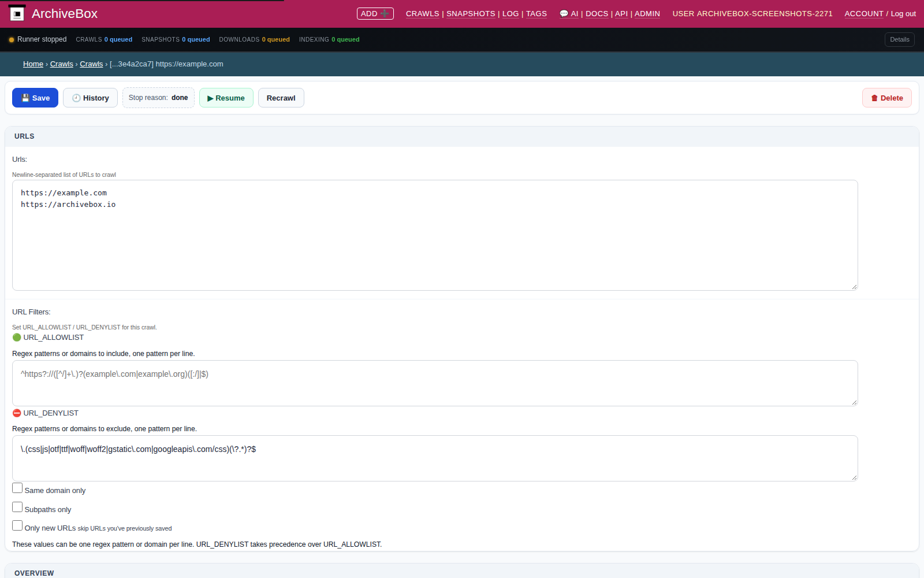
Task: Click the ADD plus button
Action: pyautogui.click(x=375, y=13)
